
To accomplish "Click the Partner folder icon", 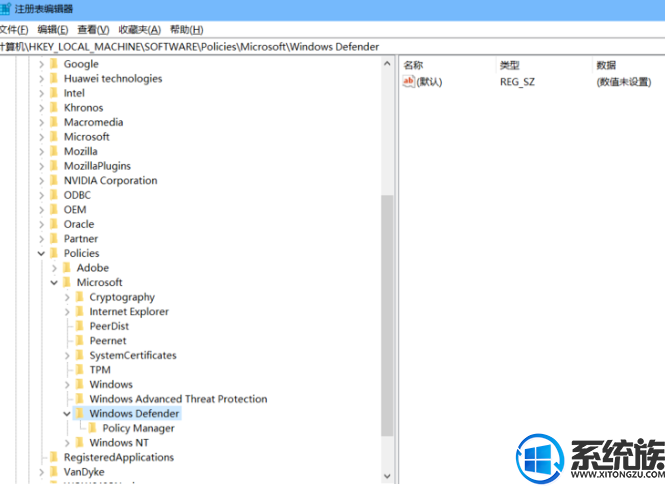I will [x=54, y=239].
